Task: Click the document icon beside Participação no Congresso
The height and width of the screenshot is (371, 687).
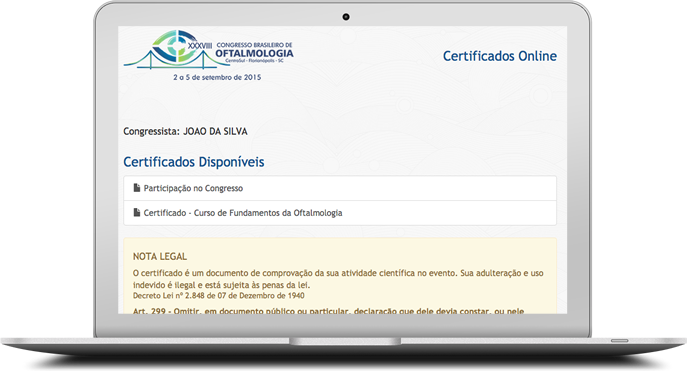Action: click(137, 188)
